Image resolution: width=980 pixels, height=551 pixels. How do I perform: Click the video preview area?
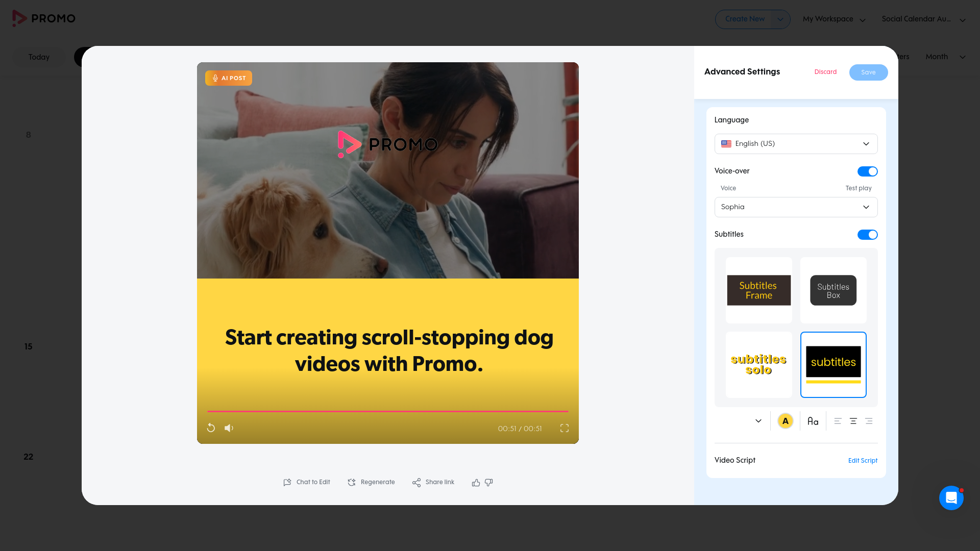click(x=388, y=253)
